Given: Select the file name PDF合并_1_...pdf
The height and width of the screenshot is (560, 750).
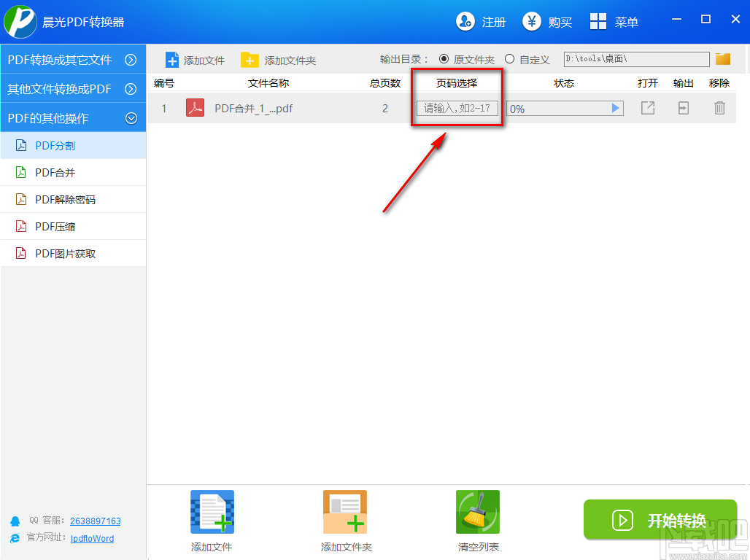Looking at the screenshot, I should click(253, 109).
